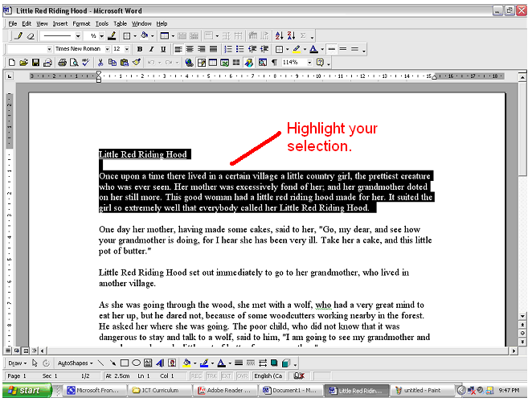Insert Clip Art from the Drawing toolbar

tap(172, 363)
